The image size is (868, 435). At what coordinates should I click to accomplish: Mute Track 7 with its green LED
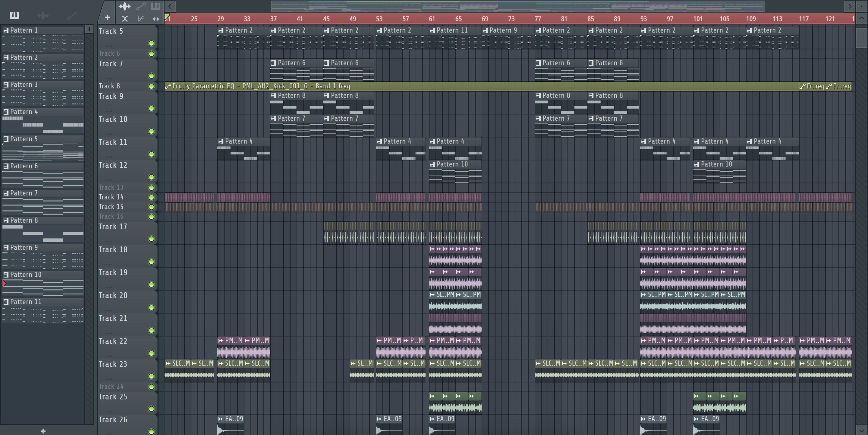[151, 76]
